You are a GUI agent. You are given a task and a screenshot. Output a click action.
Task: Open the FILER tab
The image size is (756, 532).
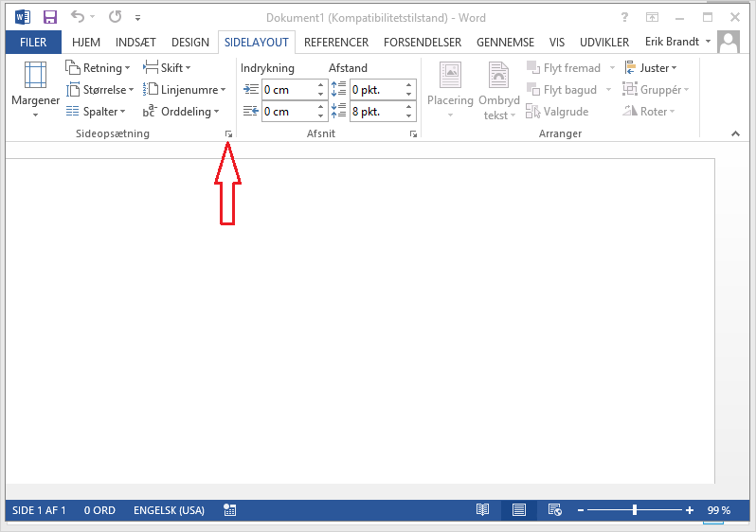tap(33, 43)
